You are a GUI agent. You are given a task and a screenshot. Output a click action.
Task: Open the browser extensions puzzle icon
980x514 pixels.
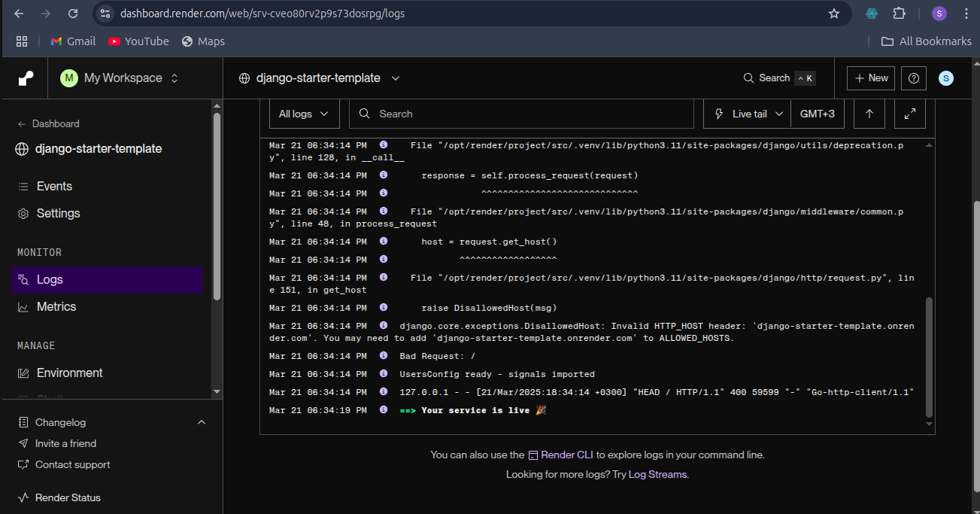[x=899, y=14]
